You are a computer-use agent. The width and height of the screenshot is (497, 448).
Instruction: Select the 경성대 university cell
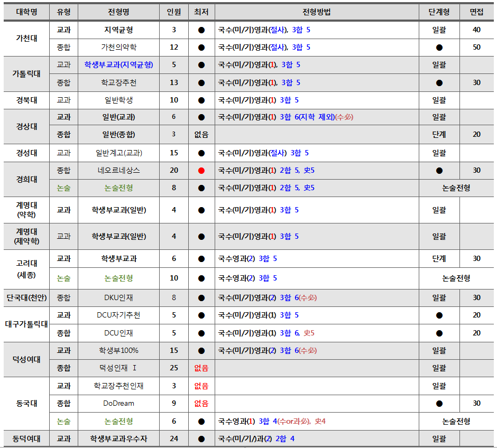[26, 153]
